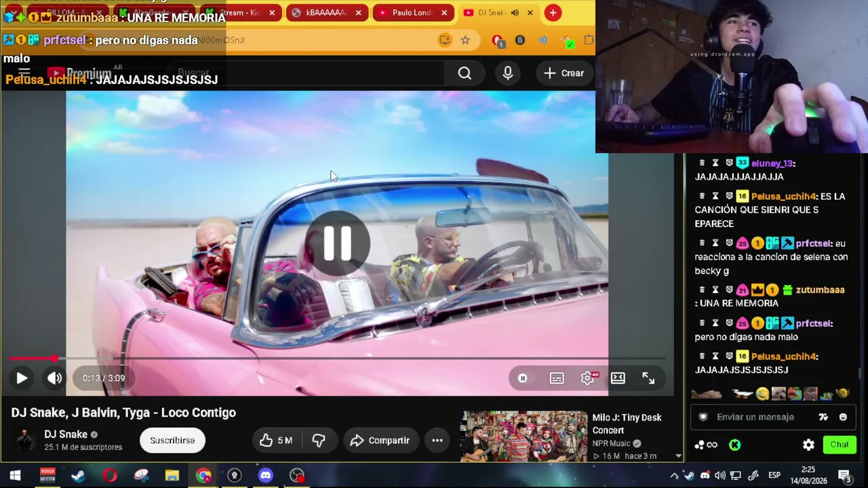Open the channel points infinity icon
Image resolution: width=868 pixels, height=488 pixels.
click(x=712, y=445)
